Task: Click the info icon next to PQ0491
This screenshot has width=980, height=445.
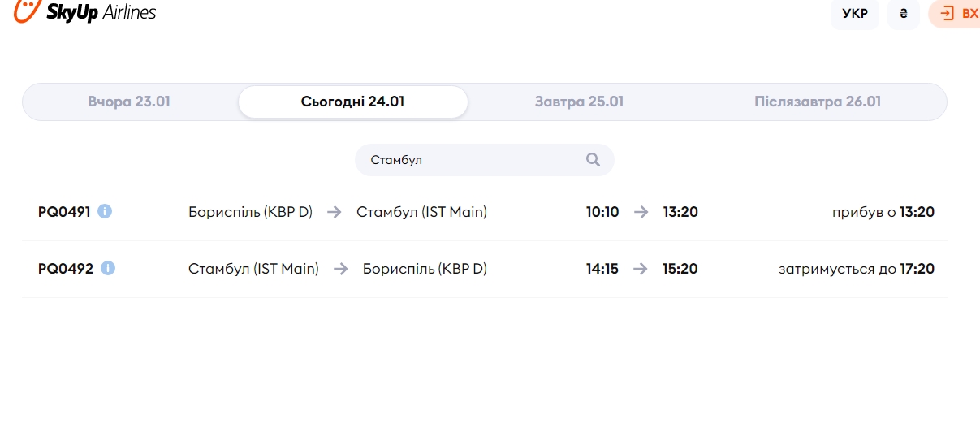Action: [105, 211]
